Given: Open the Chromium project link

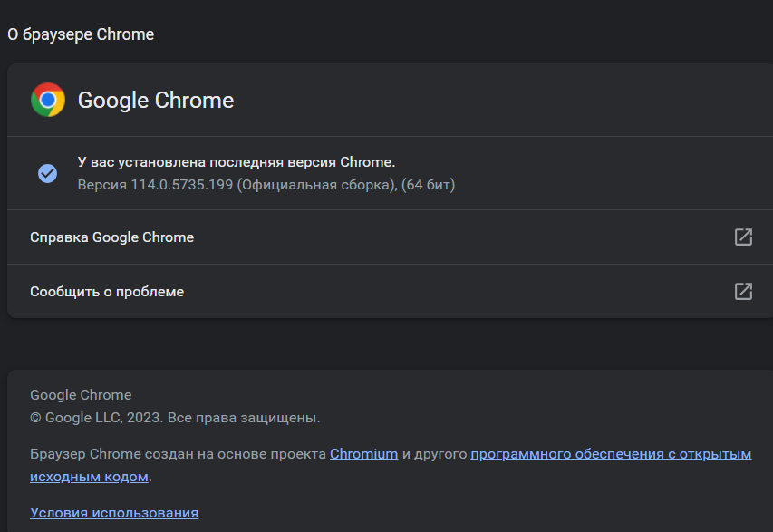Looking at the screenshot, I should tap(363, 454).
